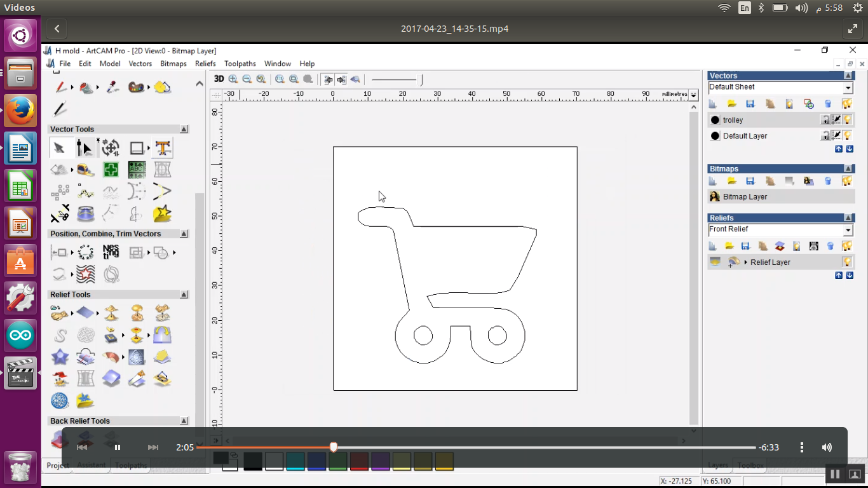Screen dimensions: 868x488
Task: Click the blue wireframe sphere relief tool
Action: coord(60,400)
